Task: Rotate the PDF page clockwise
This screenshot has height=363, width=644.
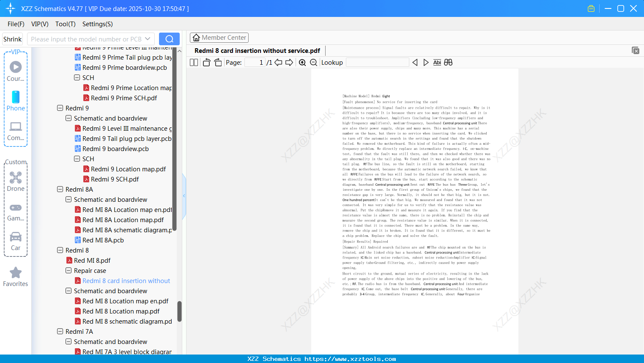Action: tap(218, 63)
